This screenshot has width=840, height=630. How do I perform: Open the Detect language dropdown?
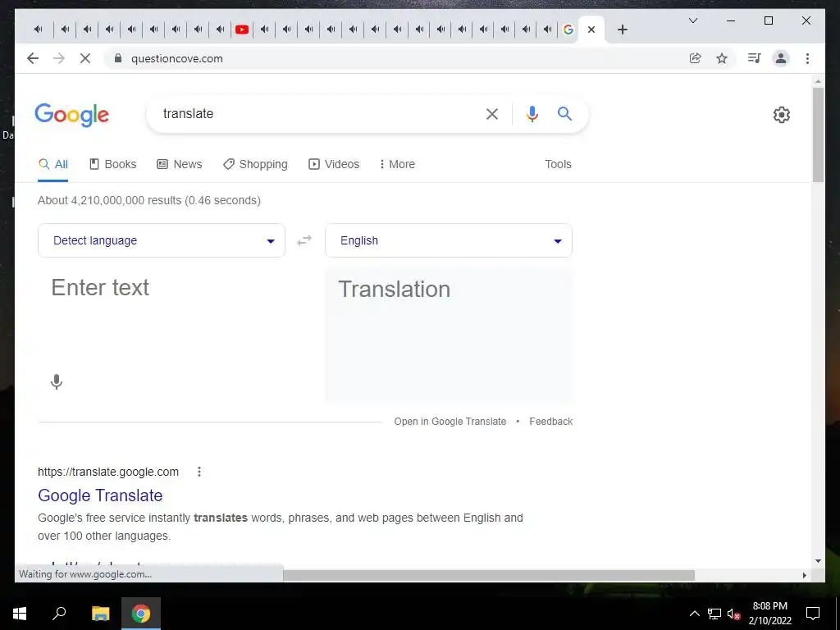[162, 240]
